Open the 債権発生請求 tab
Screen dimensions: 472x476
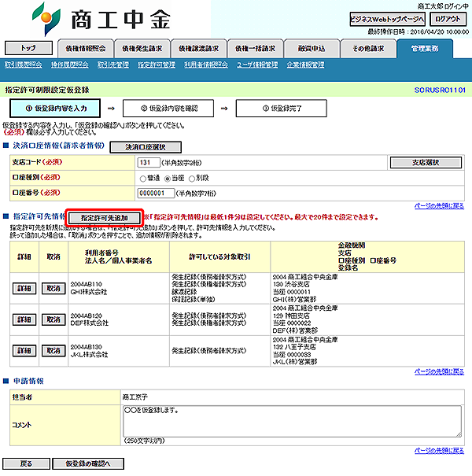142,49
